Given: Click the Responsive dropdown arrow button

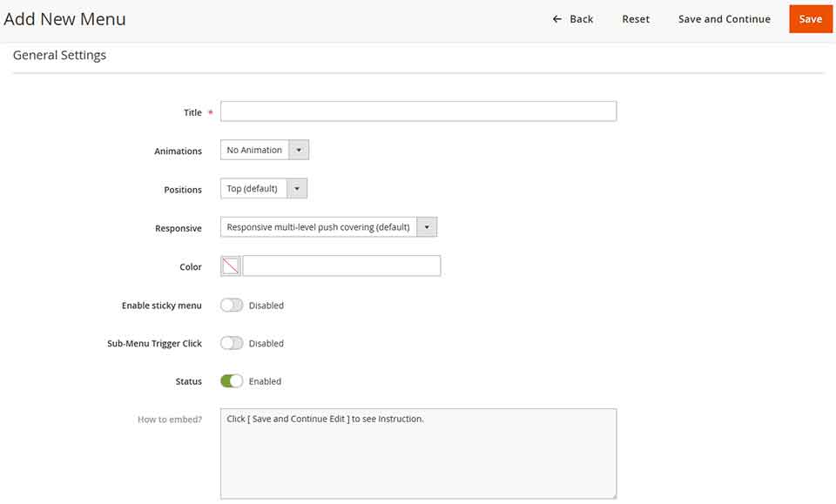Looking at the screenshot, I should coord(426,226).
